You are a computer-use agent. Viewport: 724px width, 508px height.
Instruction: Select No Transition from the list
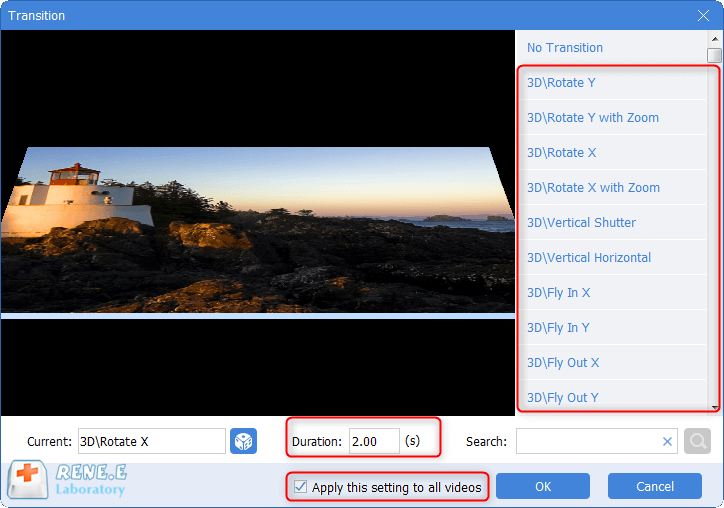612,48
